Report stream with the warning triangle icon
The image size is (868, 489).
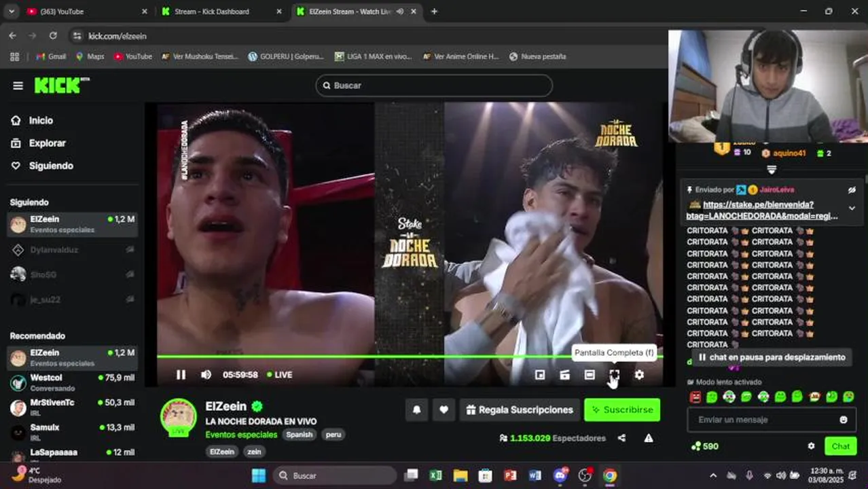pyautogui.click(x=649, y=438)
